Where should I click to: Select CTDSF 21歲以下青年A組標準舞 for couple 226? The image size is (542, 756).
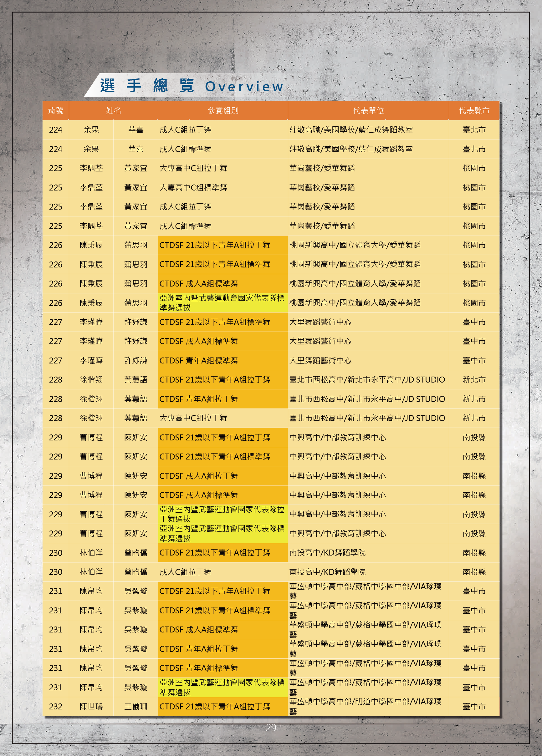(x=223, y=264)
